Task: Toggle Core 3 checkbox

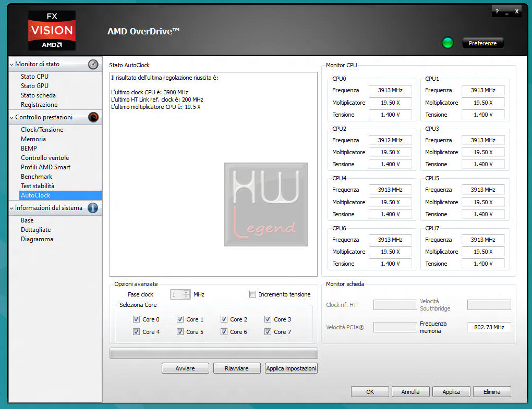Action: point(268,319)
